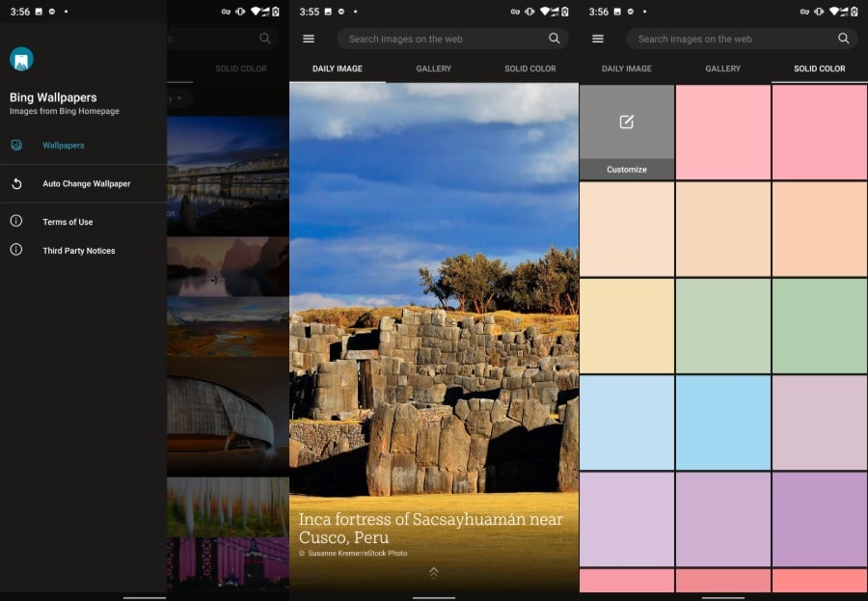Select SOLID COLOR tab on Solid Color screen
Image resolution: width=868 pixels, height=601 pixels.
(x=819, y=68)
